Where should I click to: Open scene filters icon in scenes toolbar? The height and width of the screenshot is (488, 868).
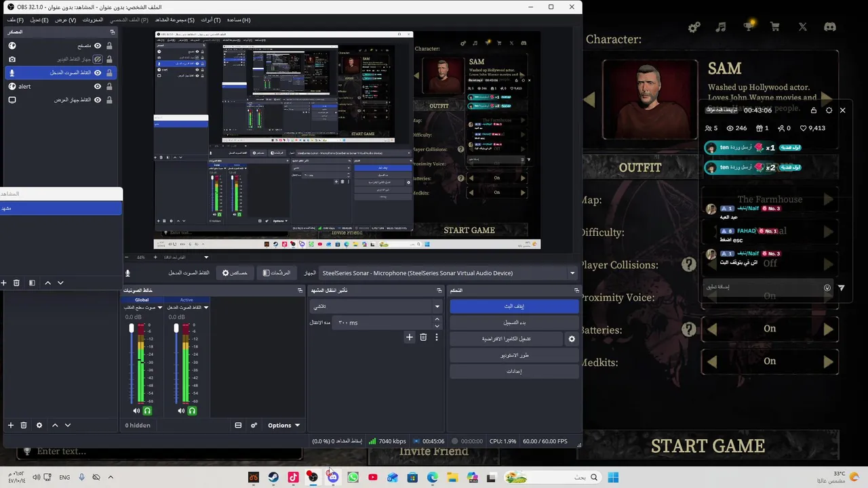pos(32,283)
